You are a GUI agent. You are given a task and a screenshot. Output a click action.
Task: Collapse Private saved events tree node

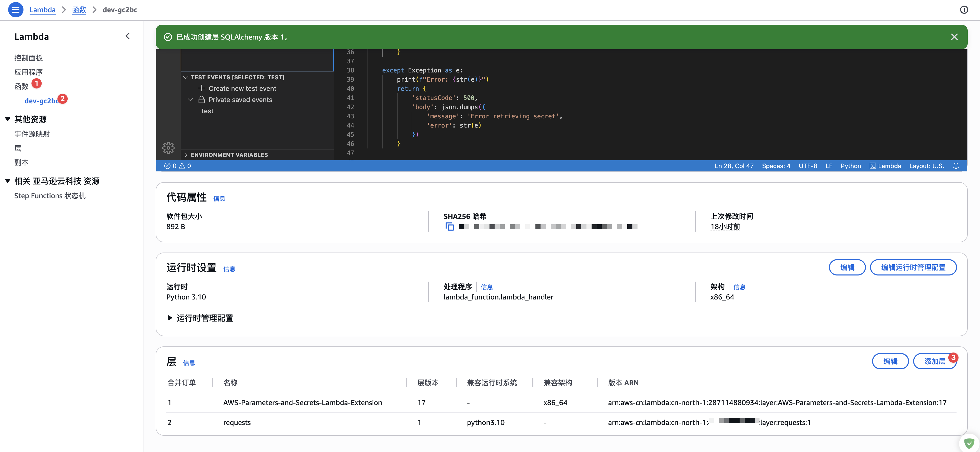coord(190,99)
